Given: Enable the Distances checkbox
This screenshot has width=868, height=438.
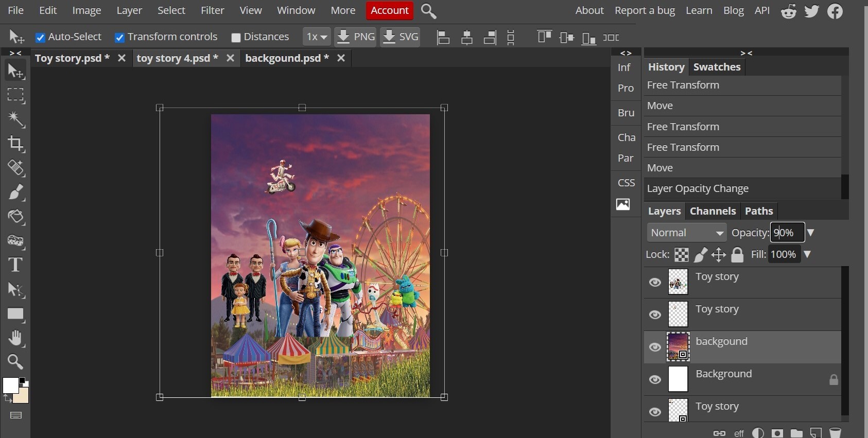Looking at the screenshot, I should pos(236,38).
